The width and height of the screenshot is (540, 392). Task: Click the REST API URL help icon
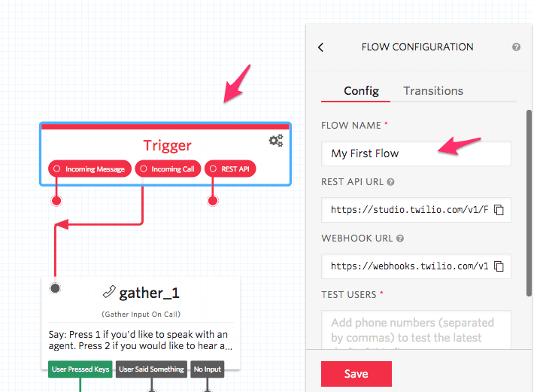391,182
